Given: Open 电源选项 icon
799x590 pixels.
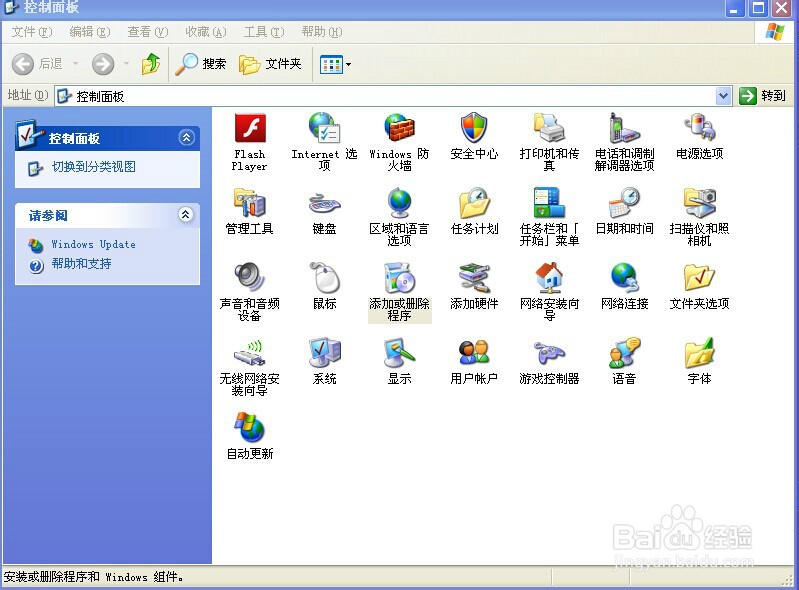Looking at the screenshot, I should 699,128.
